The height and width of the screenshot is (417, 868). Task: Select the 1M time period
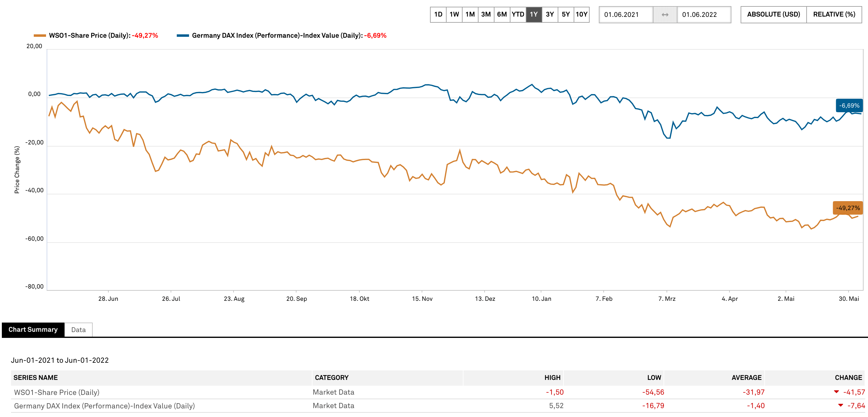click(x=470, y=14)
